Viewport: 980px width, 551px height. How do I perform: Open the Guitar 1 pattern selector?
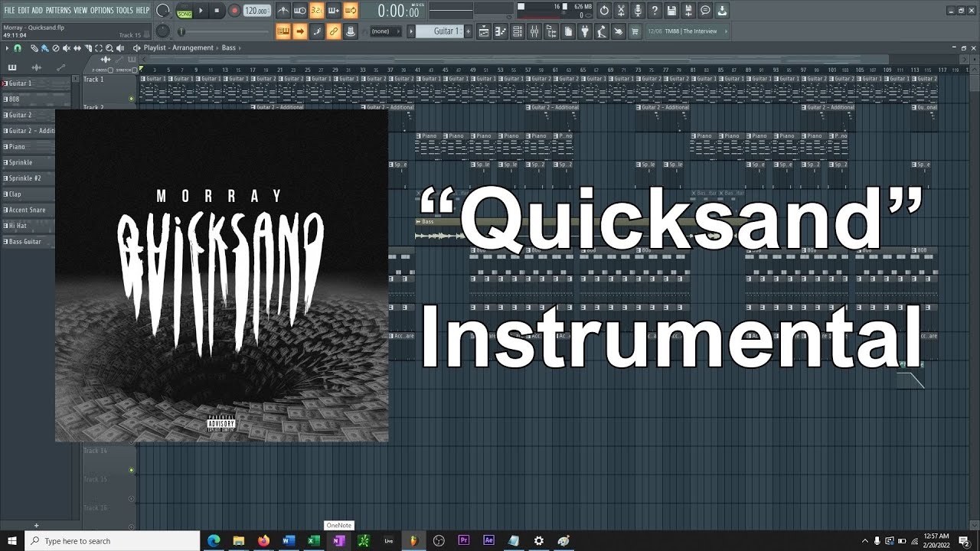click(x=440, y=31)
